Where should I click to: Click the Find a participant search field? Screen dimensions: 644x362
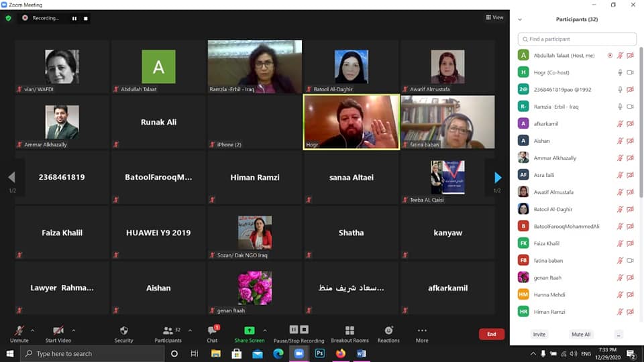tap(577, 39)
